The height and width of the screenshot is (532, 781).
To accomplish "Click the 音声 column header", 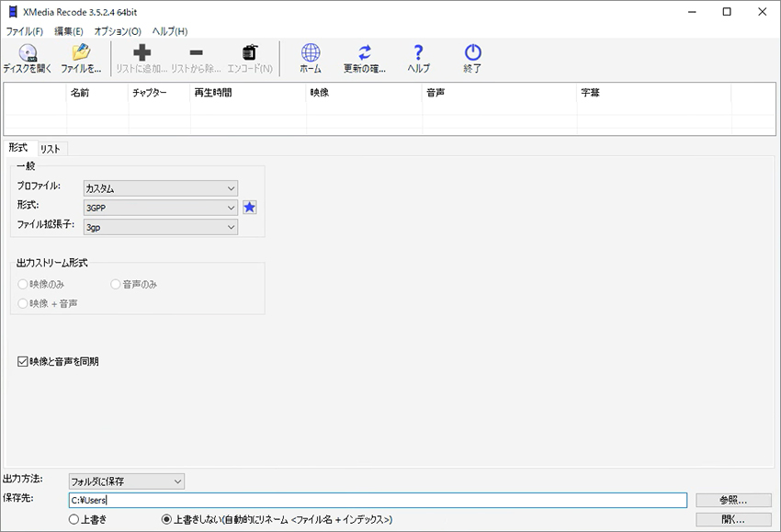I will click(x=500, y=93).
